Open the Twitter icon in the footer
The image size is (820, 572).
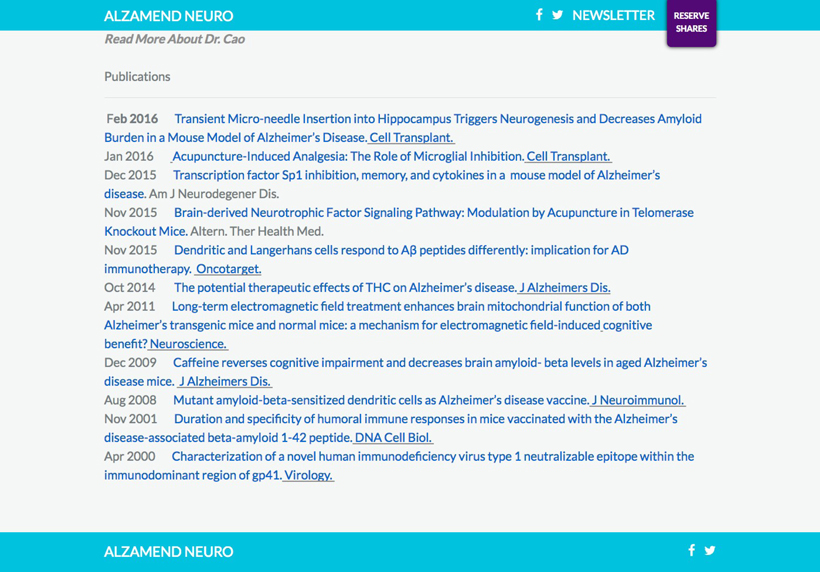710,550
